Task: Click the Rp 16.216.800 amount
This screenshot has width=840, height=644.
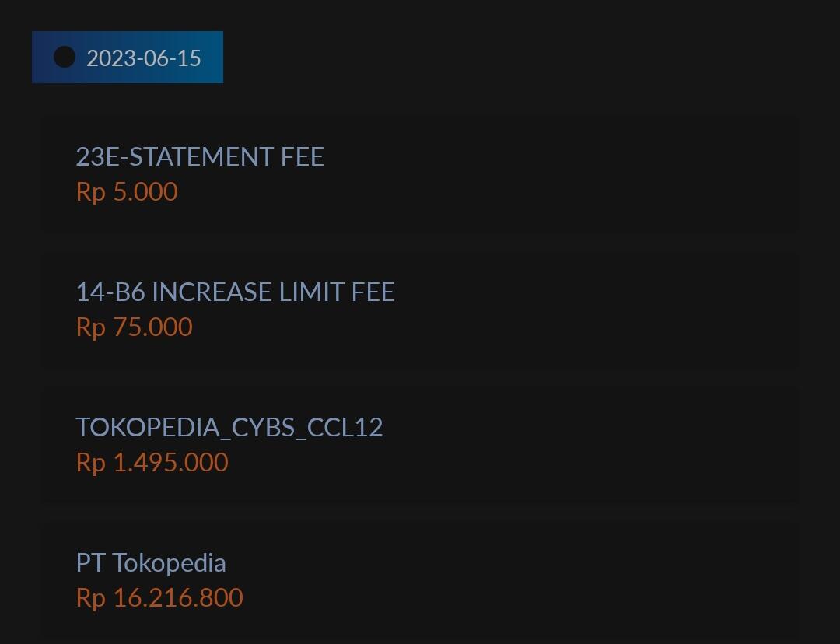Action: coord(159,597)
